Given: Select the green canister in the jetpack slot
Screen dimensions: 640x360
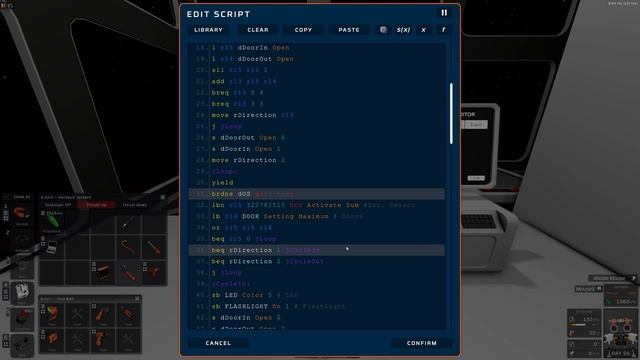Looking at the screenshot, I should pos(53,222).
